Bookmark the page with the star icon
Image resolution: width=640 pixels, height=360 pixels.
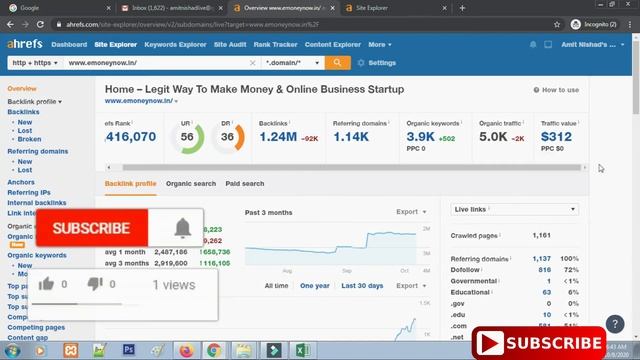pos(557,24)
